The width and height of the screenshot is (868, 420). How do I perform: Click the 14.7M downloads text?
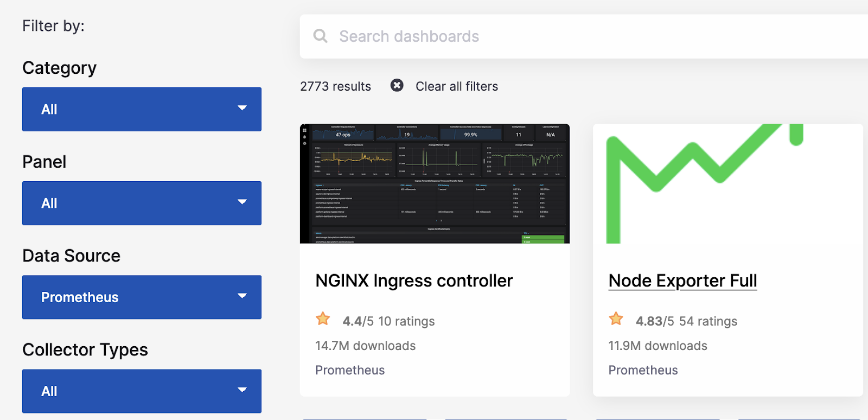click(366, 346)
